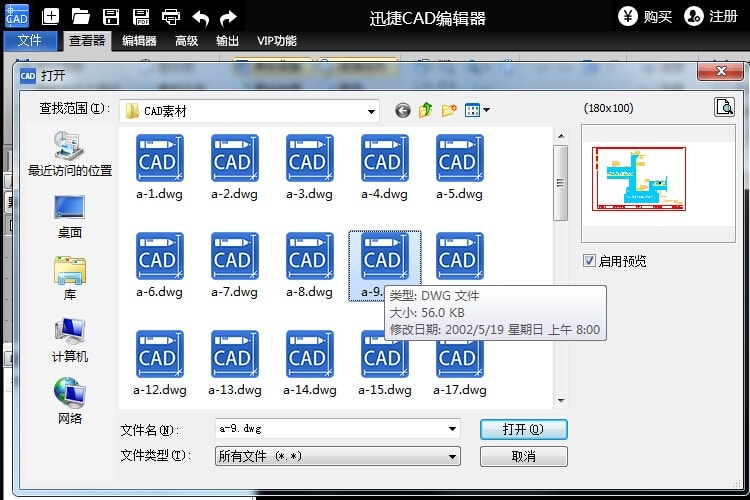Navigate back to previous folder
This screenshot has height=500, width=750.
403,110
